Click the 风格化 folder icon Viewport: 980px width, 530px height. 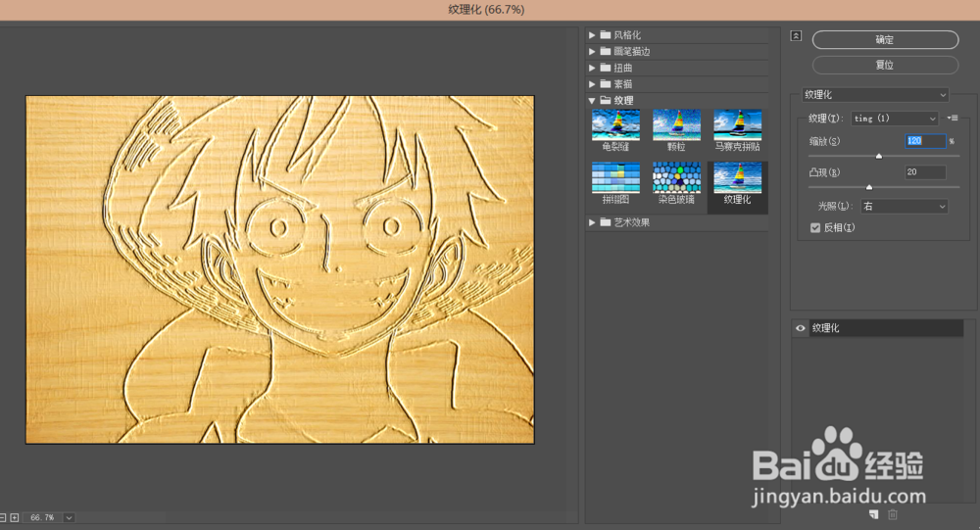605,35
